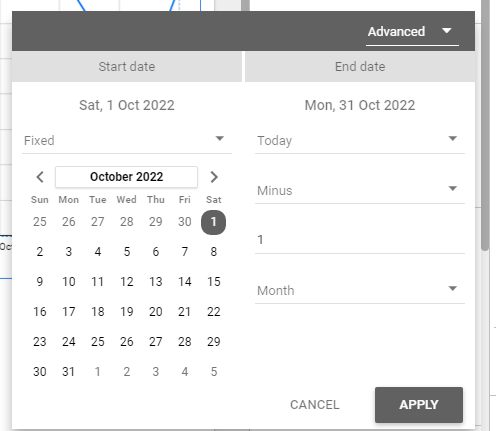
Task: Go to previous month with left chevron
Action: (x=40, y=177)
